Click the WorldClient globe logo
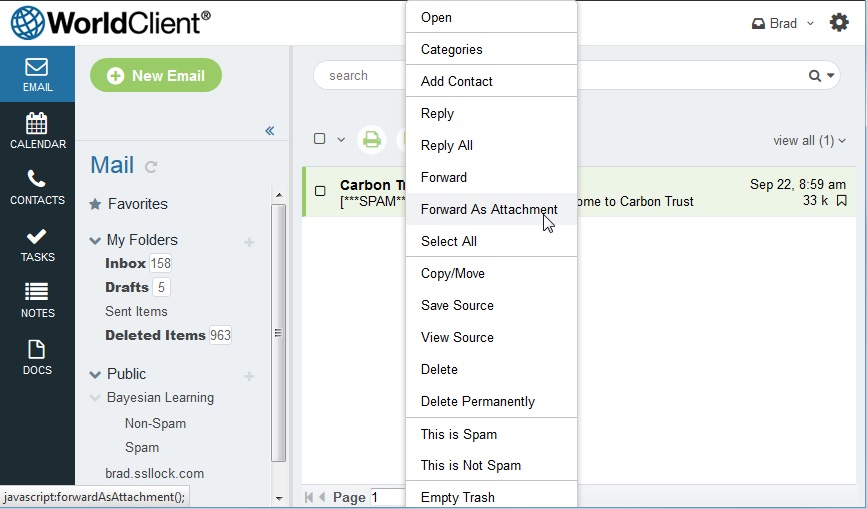 (27, 23)
